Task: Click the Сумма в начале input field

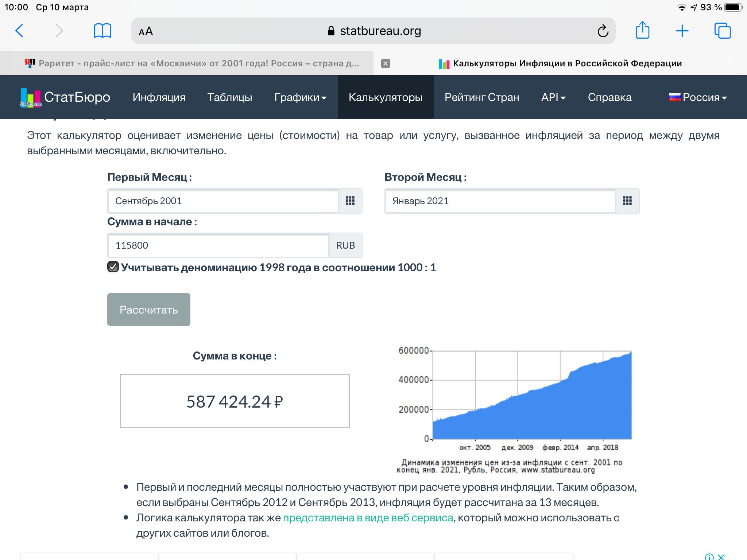Action: (x=218, y=245)
